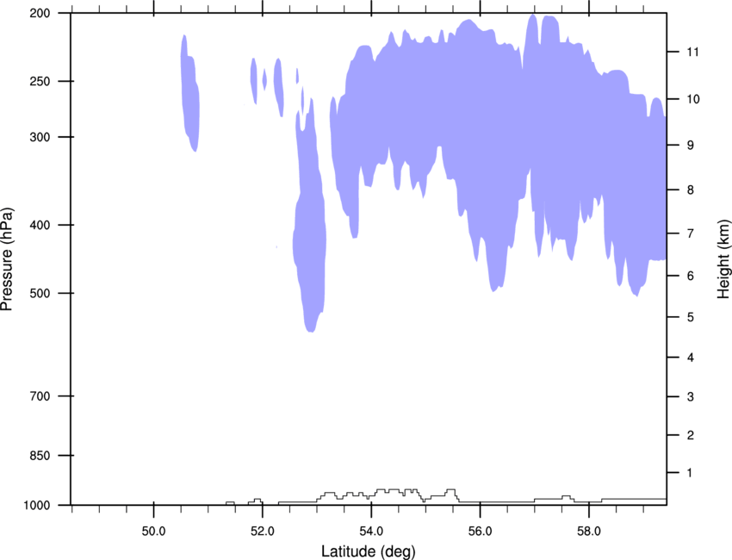Click the 400 pressure tick label
This screenshot has height=560, width=732.
coord(40,225)
